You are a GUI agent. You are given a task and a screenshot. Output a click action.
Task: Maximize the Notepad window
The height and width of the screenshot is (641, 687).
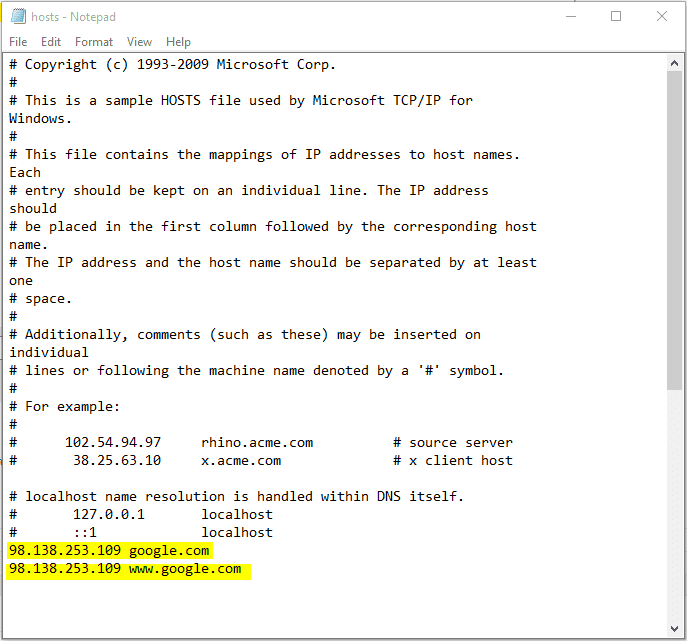616,17
